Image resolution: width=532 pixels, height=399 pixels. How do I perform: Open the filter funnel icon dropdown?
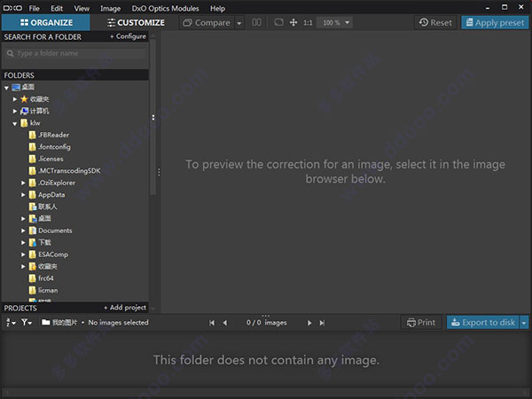pyautogui.click(x=27, y=323)
